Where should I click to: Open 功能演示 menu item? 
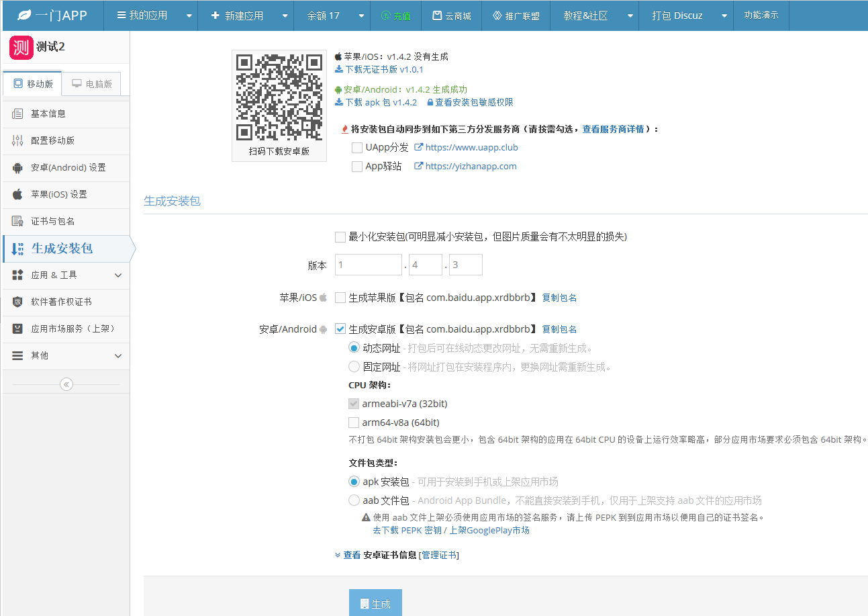click(x=761, y=15)
